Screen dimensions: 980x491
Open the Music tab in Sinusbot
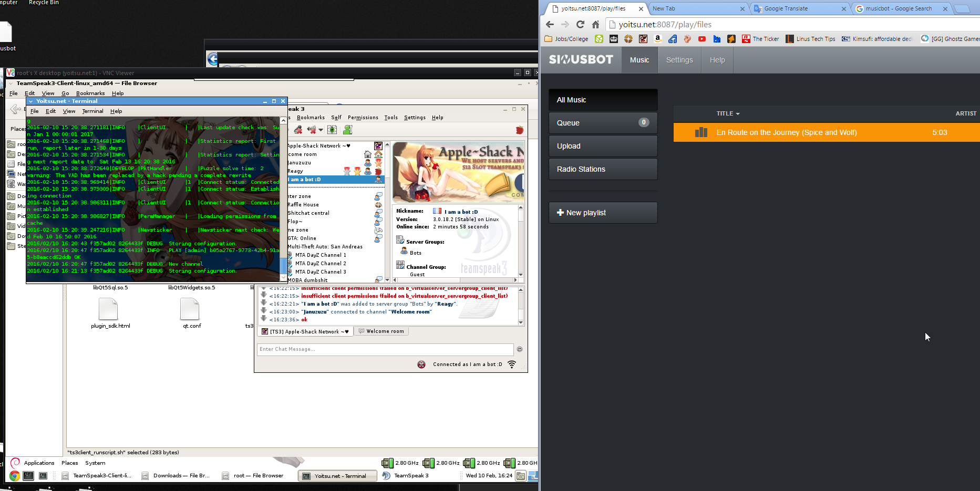pos(639,60)
